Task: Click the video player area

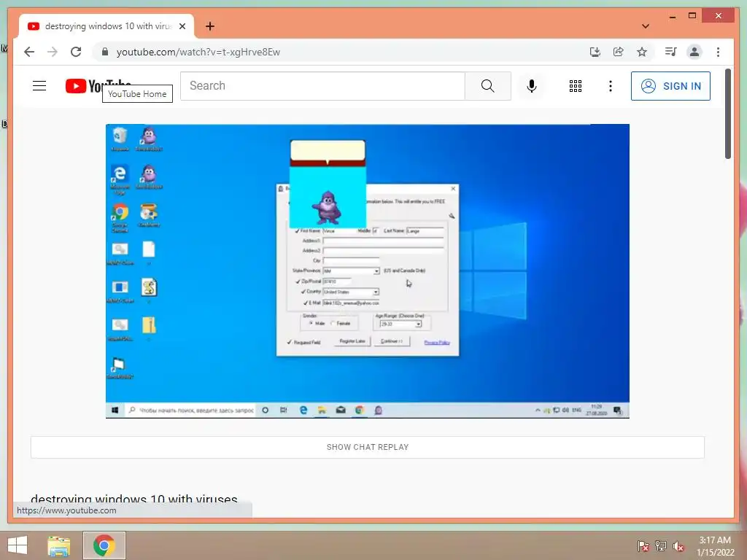Action: click(368, 271)
